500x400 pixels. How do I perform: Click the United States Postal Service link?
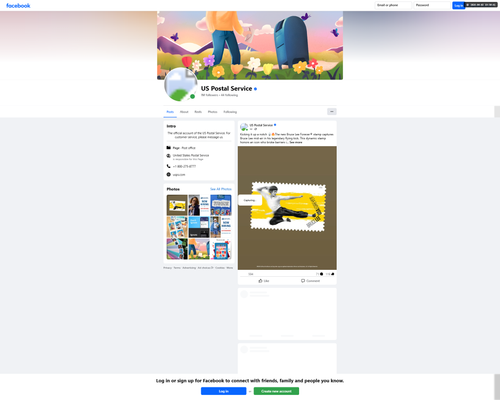[191, 155]
